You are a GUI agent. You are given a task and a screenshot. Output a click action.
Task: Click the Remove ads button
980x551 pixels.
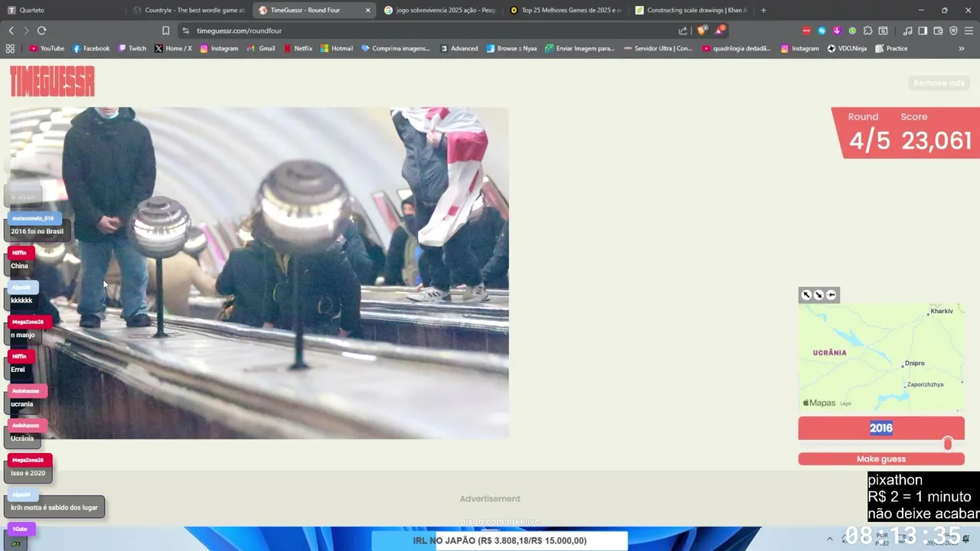coord(939,83)
